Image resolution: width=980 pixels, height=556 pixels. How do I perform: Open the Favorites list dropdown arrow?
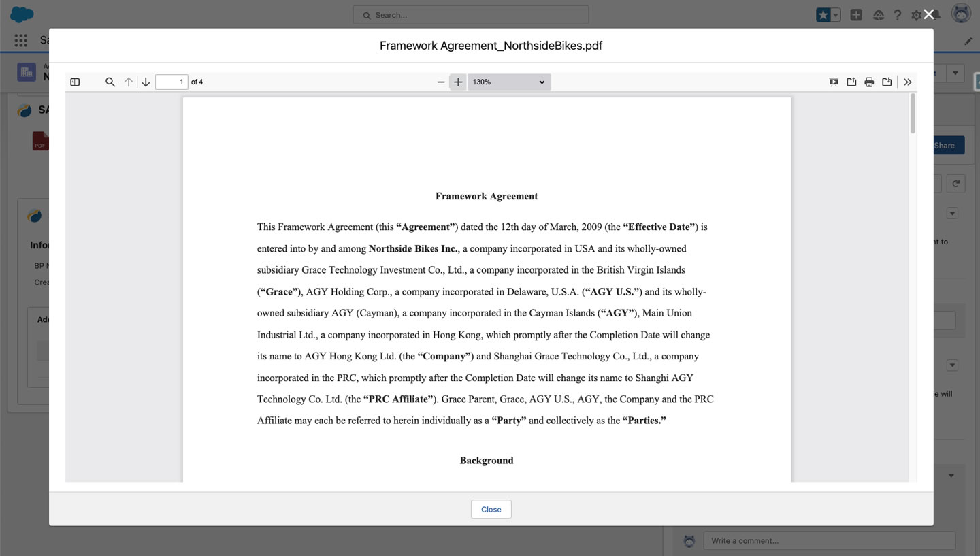(836, 15)
